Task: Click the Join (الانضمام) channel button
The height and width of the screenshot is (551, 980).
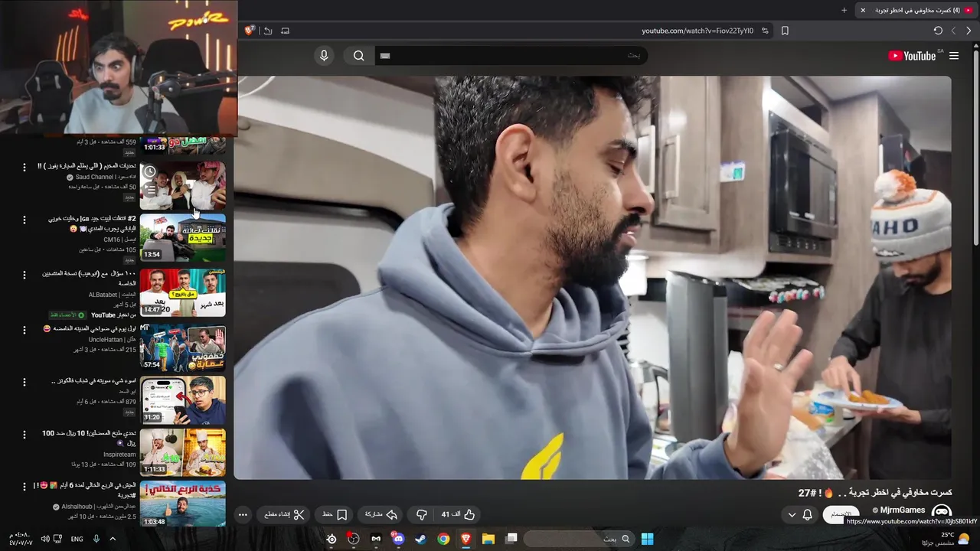Action: pos(841,514)
